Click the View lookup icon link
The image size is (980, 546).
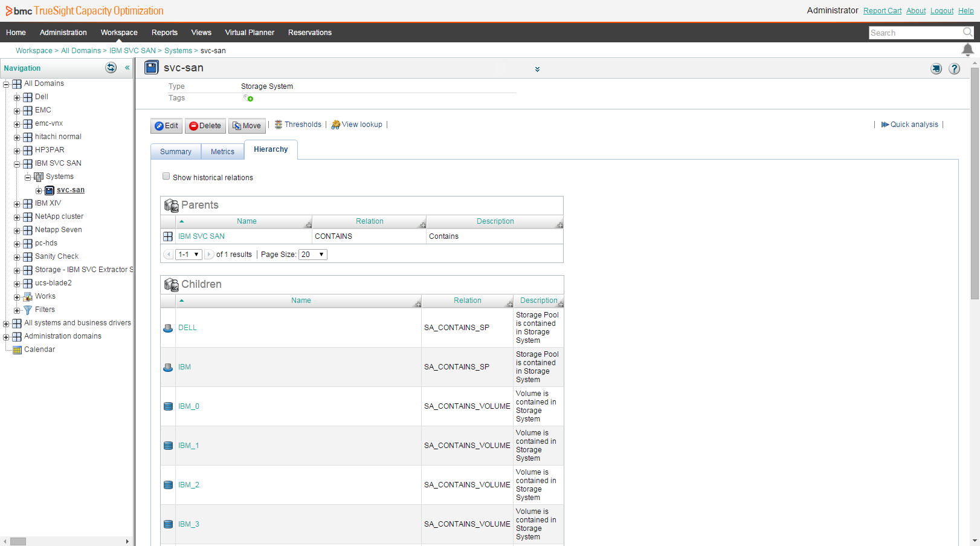336,125
